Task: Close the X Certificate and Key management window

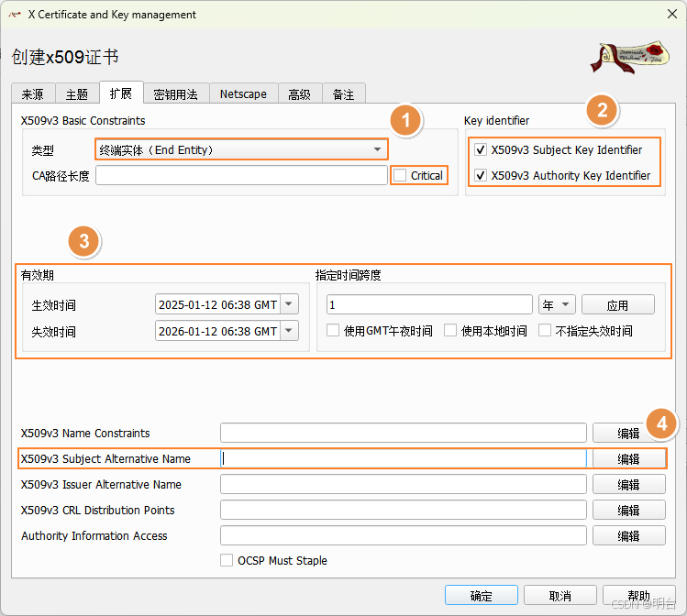Action: (672, 14)
